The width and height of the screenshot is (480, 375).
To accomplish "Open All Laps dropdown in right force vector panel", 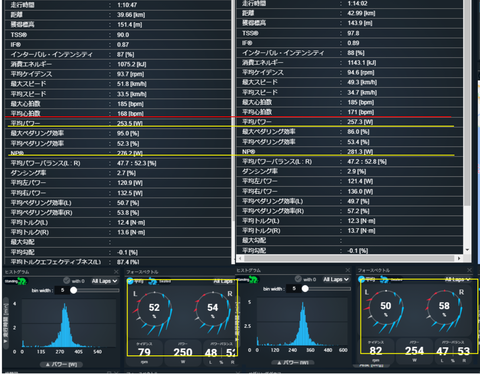I will 458,279.
